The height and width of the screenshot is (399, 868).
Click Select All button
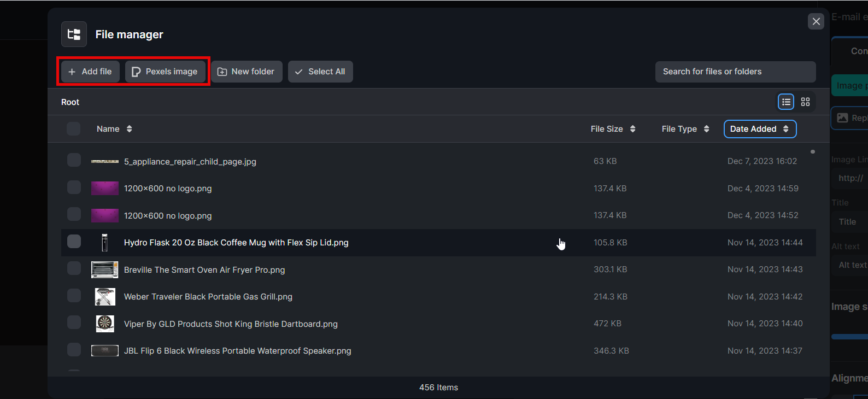tap(320, 72)
